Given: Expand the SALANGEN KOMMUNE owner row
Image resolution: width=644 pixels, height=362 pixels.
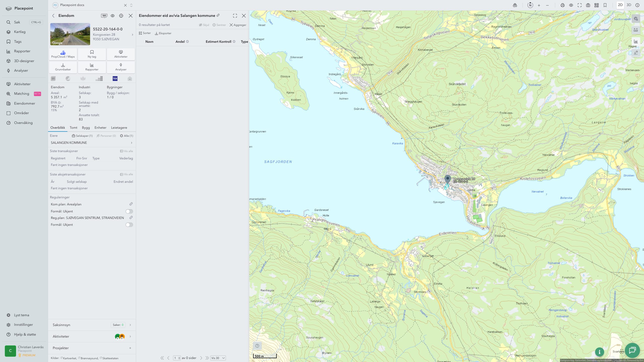Looking at the screenshot, I should coord(92,143).
